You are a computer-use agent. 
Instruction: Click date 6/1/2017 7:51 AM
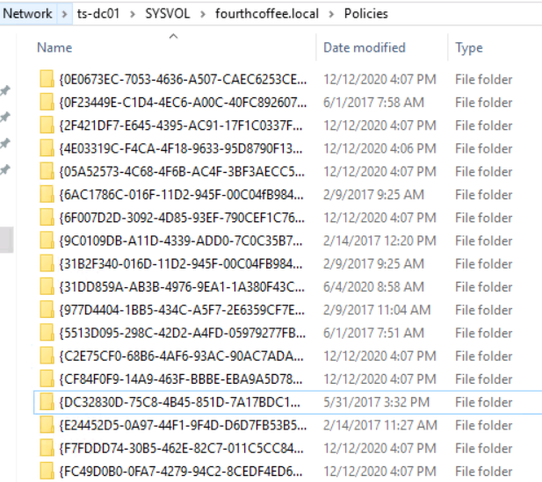click(374, 333)
